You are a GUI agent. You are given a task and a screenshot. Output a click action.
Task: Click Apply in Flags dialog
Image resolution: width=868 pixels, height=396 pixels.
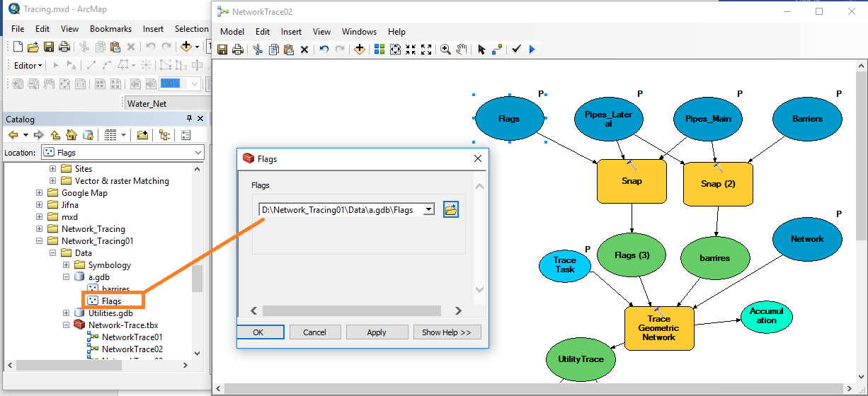377,332
